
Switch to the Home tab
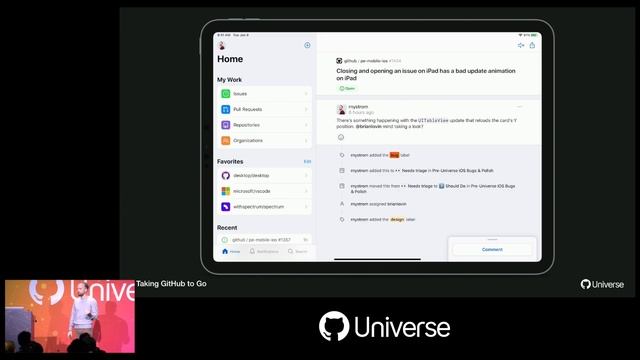(231, 251)
